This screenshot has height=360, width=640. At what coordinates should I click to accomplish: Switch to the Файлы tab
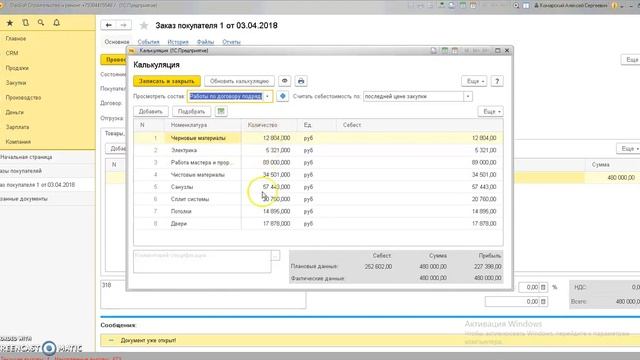click(x=205, y=42)
